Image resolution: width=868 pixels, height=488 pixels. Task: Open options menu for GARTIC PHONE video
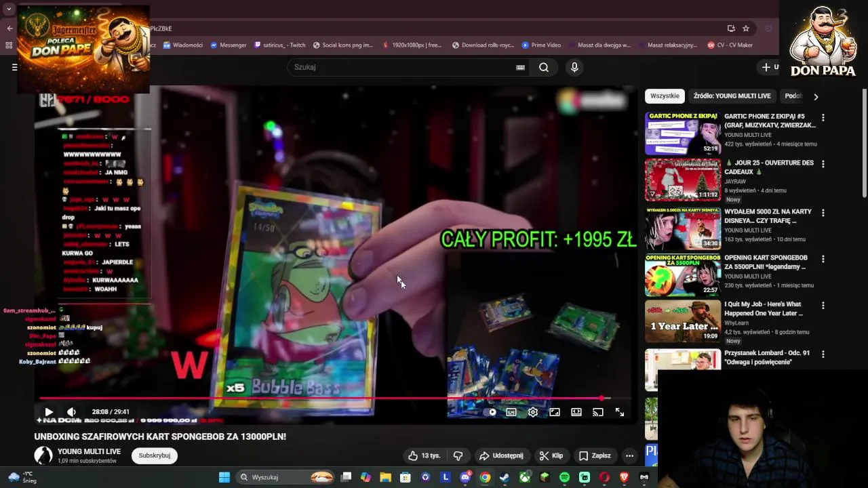click(823, 117)
